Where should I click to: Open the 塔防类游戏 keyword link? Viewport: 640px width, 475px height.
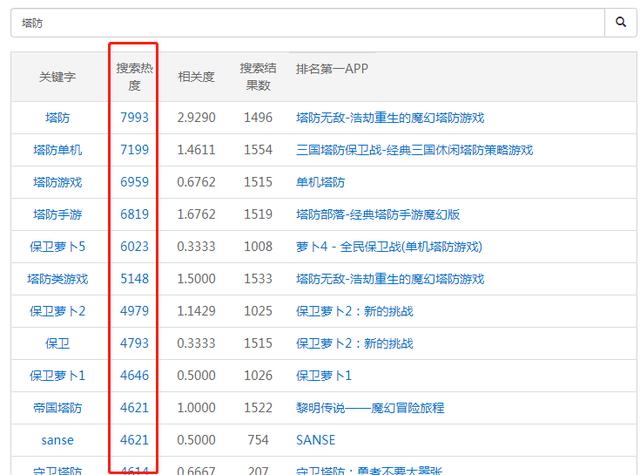(x=58, y=279)
